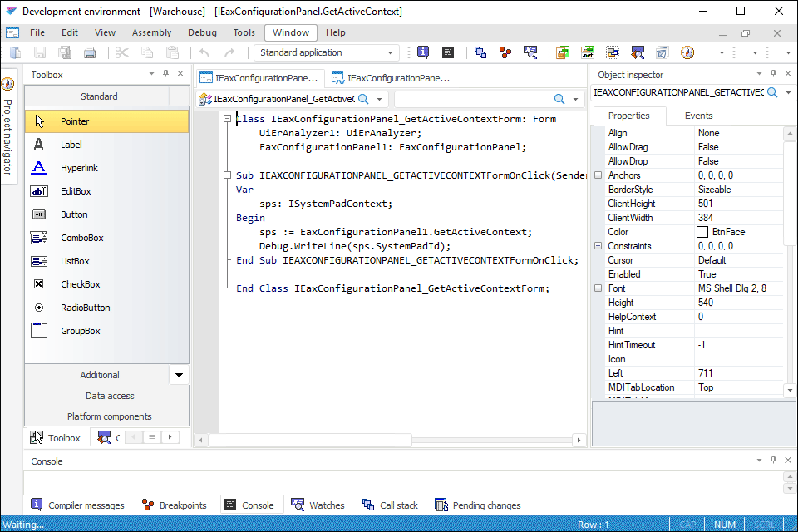This screenshot has width=798, height=532.
Task: Select the ListBox component icon
Action: (39, 261)
